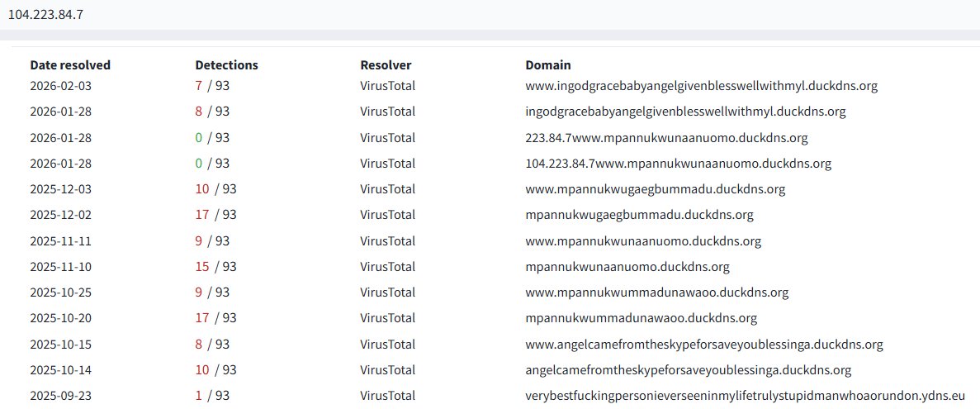Open mpannukwugaegbummadu.duckdns.org dated 2025-12-02
The image size is (980, 409).
tap(639, 215)
